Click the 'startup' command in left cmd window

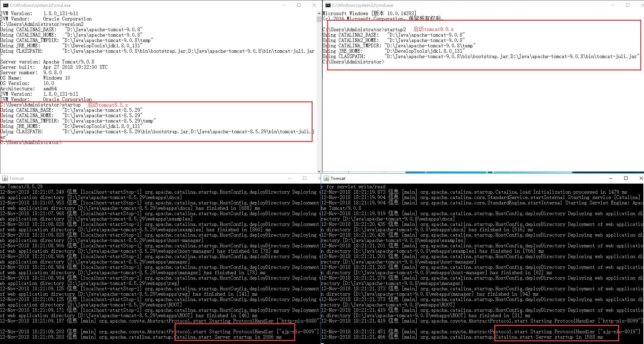click(x=72, y=105)
